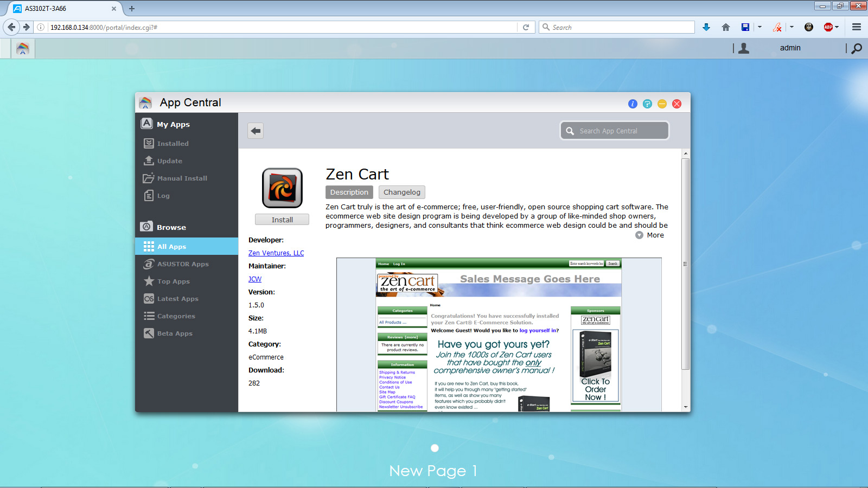
Task: Open the ADM magnifier search icon
Action: 857,48
